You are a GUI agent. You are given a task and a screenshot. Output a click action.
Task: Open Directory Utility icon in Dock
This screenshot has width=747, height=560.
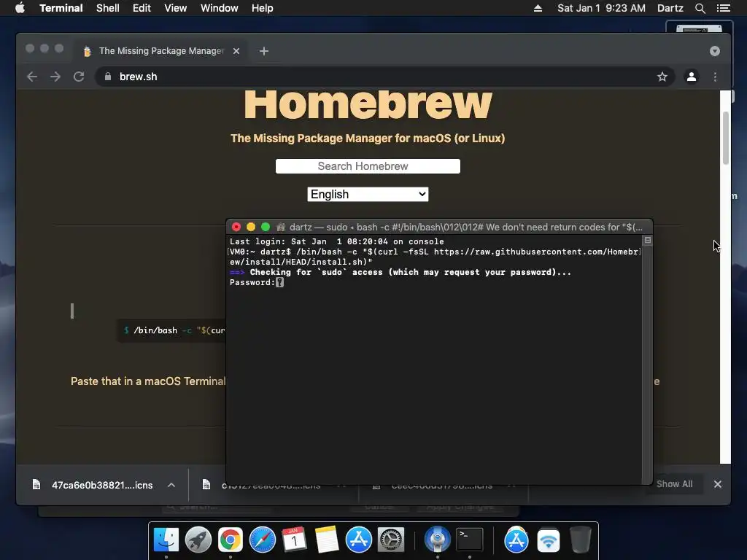438,540
